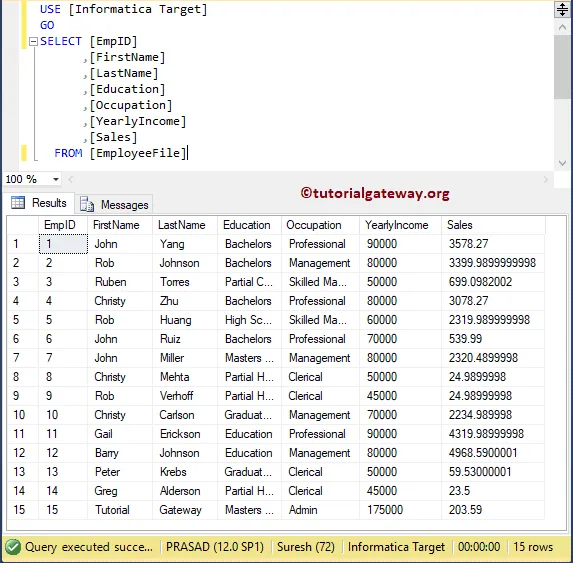The width and height of the screenshot is (573, 563).
Task: Click the horizontal scroll left arrow
Action: tap(71, 179)
